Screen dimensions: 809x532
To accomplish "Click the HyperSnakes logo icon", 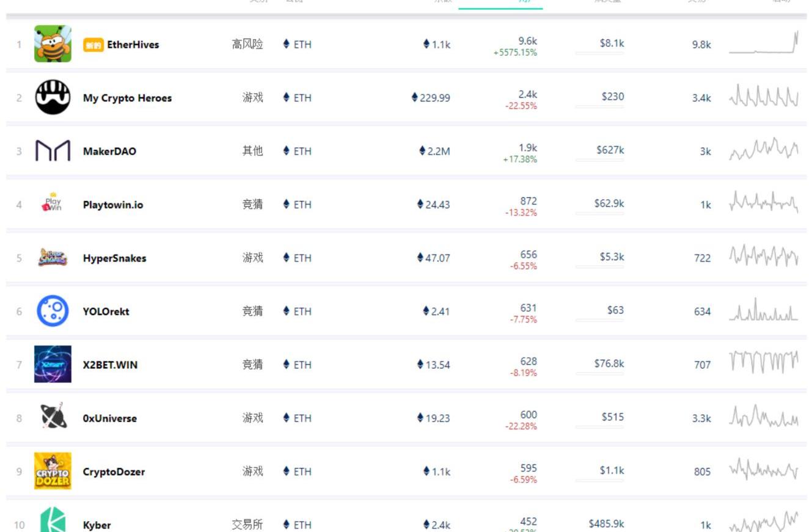I will [53, 258].
